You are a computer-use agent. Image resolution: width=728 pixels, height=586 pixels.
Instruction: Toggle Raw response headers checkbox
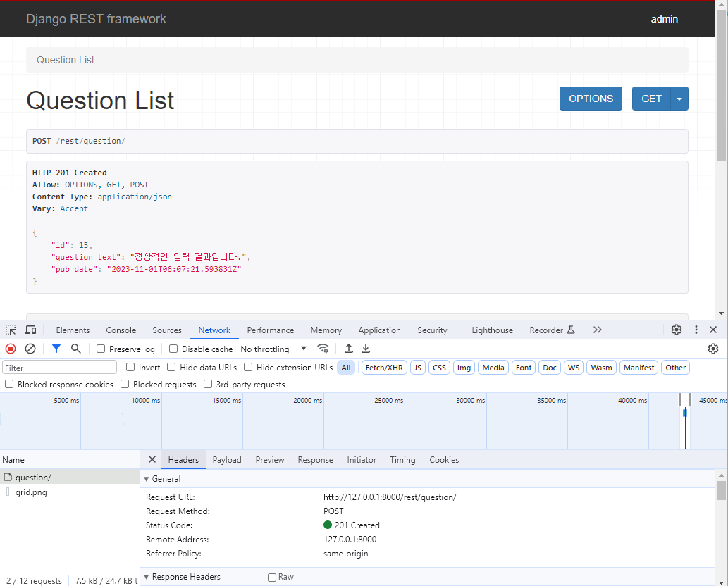pyautogui.click(x=272, y=577)
